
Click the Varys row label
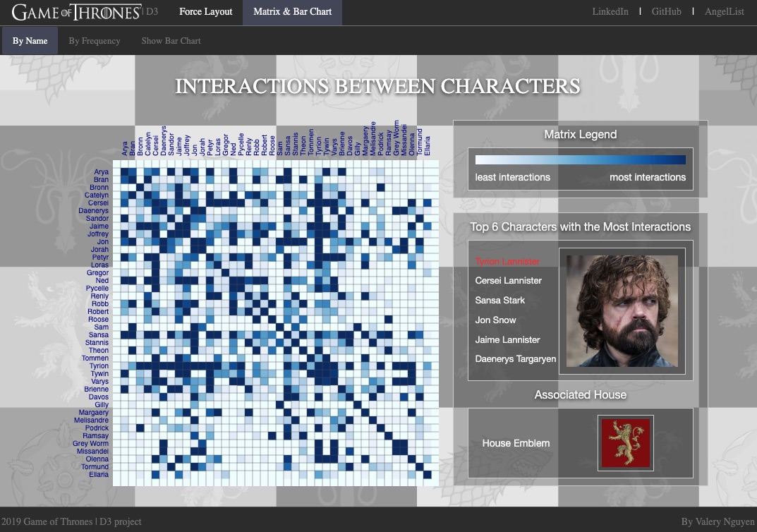100,382
